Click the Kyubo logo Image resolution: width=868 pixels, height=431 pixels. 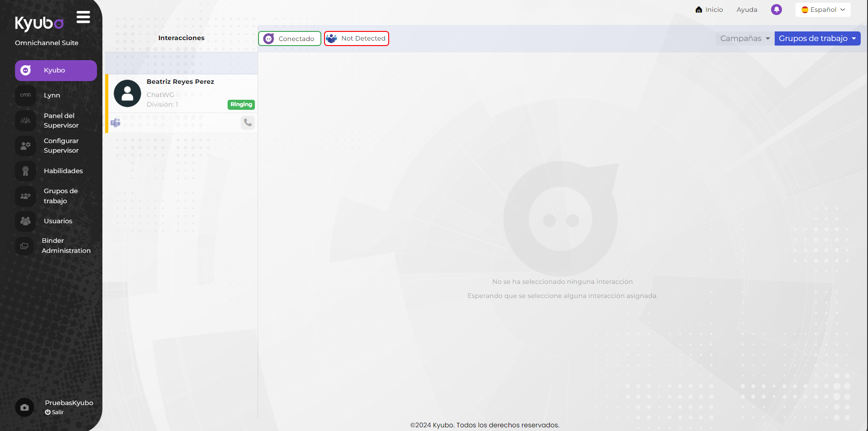(x=39, y=23)
